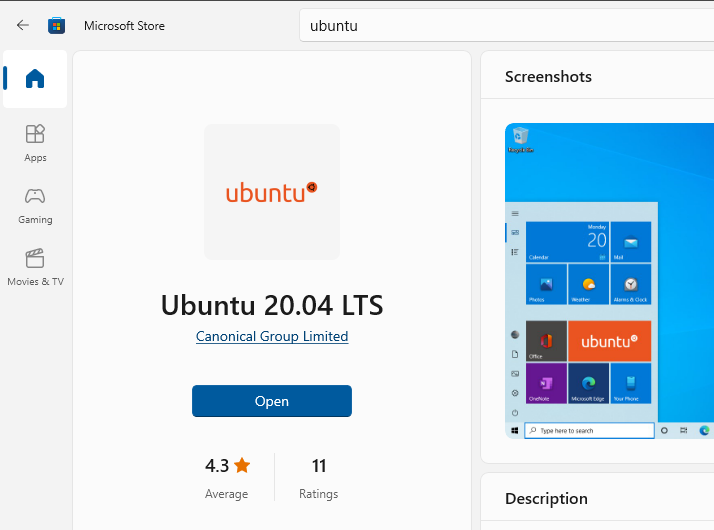Click the Ubuntu app logo tile

[x=272, y=192]
